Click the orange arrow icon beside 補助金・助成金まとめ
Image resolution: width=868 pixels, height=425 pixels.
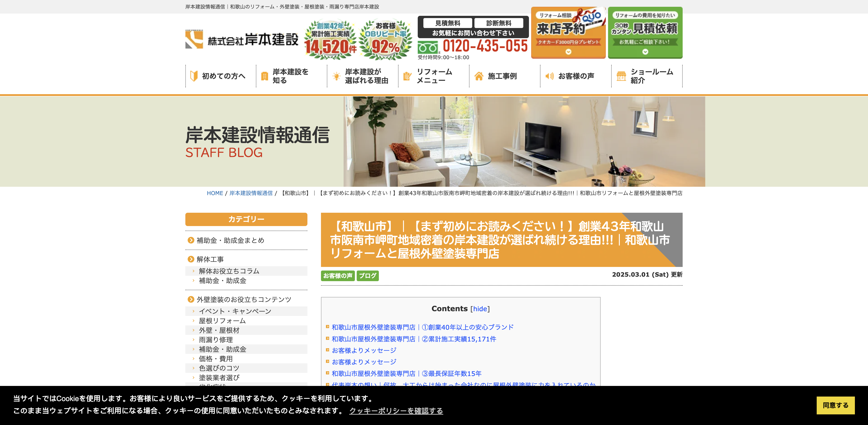tap(191, 240)
